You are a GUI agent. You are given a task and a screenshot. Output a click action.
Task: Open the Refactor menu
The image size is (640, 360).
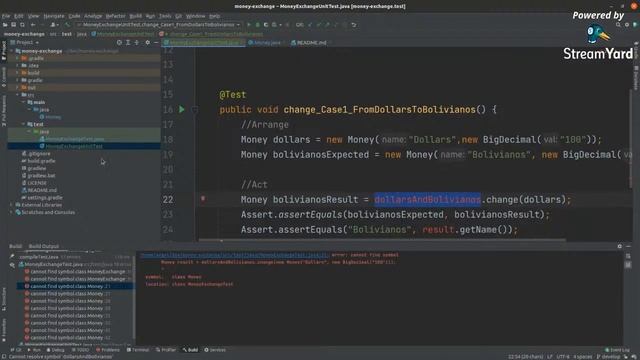(116, 16)
